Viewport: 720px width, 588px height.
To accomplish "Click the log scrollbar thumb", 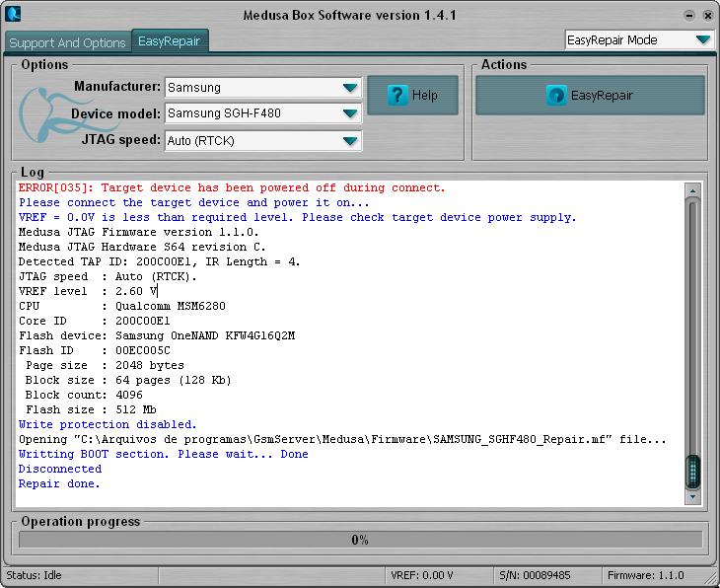I will [x=692, y=471].
